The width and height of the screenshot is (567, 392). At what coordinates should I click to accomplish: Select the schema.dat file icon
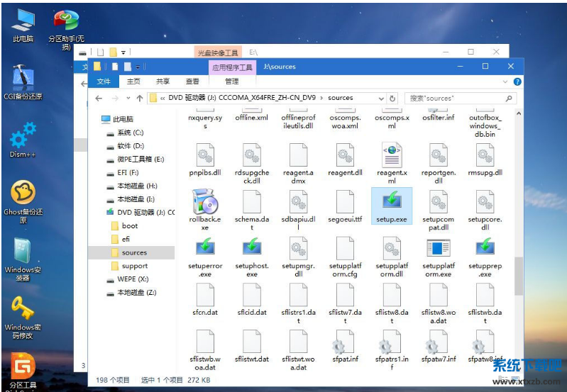pos(252,201)
